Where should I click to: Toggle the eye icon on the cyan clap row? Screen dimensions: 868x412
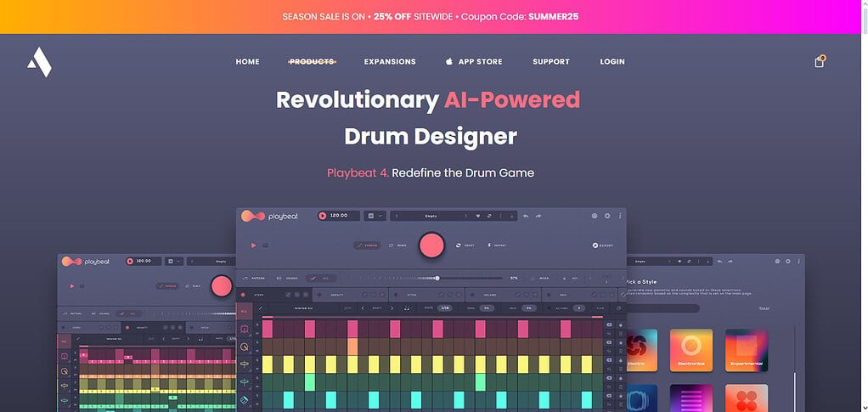point(609,395)
